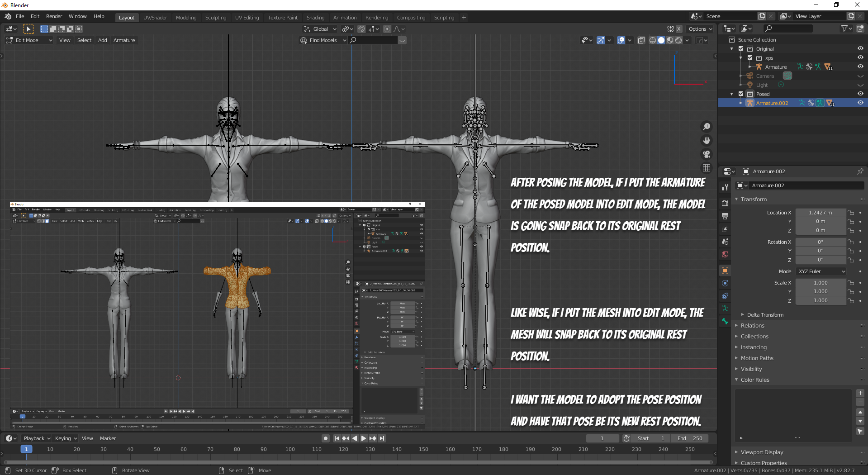Open the Edit Mode dropdown
This screenshot has height=475, width=868.
tap(29, 40)
